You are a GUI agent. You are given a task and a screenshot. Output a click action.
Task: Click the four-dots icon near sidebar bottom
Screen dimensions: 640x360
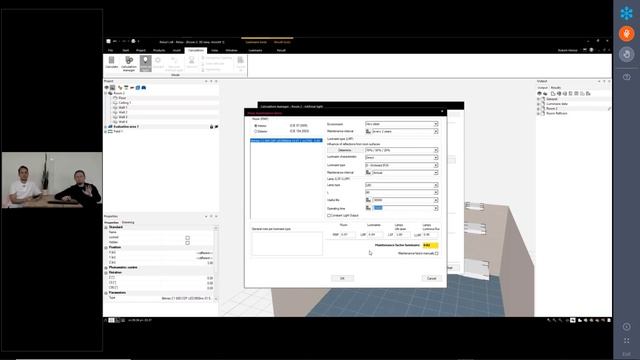(x=626, y=340)
